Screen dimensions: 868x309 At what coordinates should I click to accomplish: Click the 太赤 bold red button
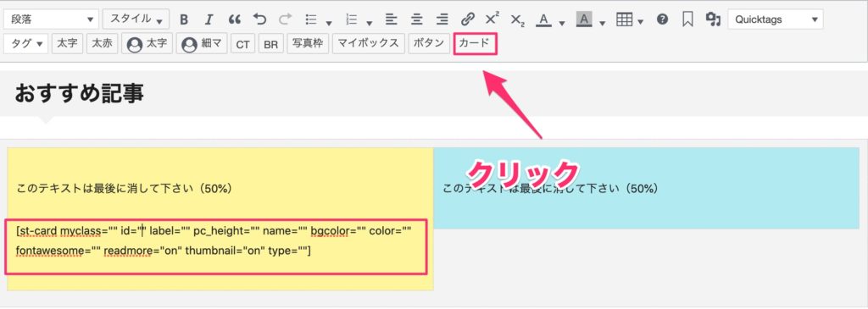[102, 44]
